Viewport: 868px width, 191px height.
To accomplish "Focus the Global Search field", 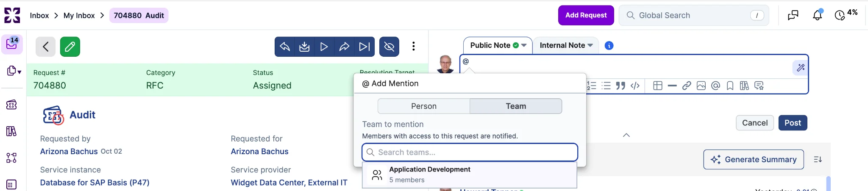I will (x=693, y=15).
